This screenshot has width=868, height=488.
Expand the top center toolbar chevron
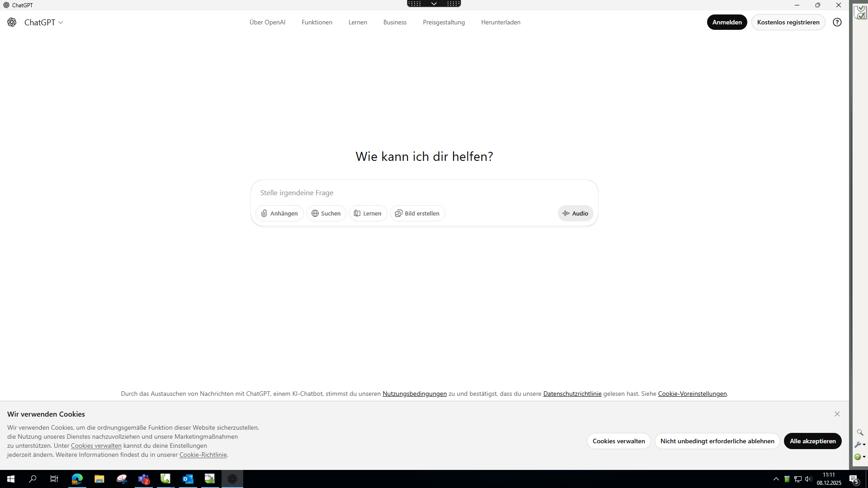(434, 4)
